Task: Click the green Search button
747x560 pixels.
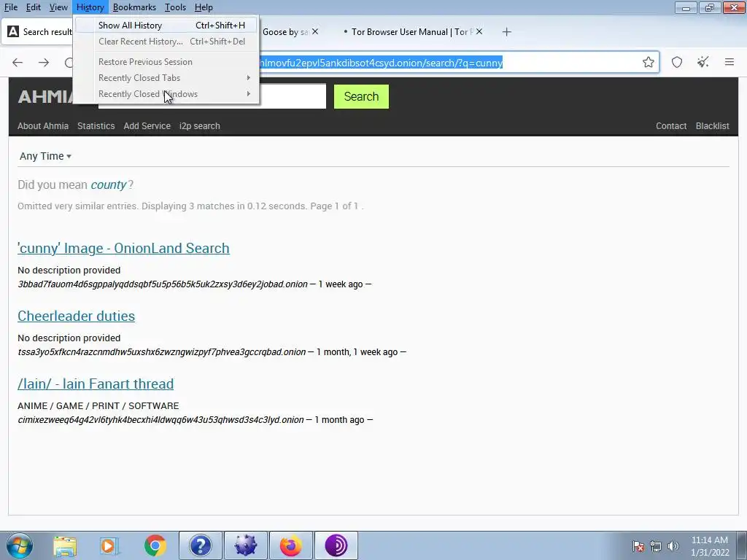Action: pyautogui.click(x=361, y=97)
